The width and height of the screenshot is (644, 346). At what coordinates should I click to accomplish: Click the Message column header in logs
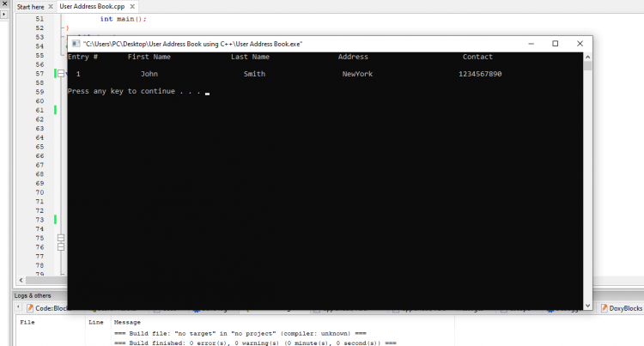pos(127,322)
